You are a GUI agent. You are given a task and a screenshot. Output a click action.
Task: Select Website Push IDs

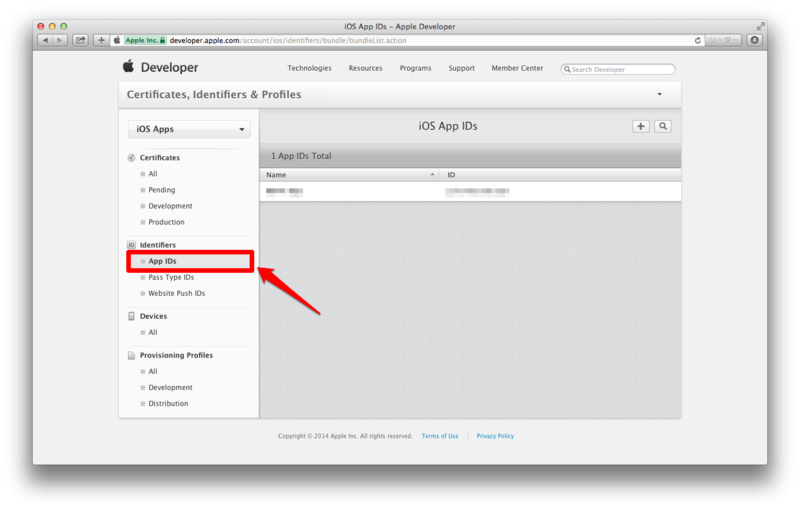(x=177, y=293)
